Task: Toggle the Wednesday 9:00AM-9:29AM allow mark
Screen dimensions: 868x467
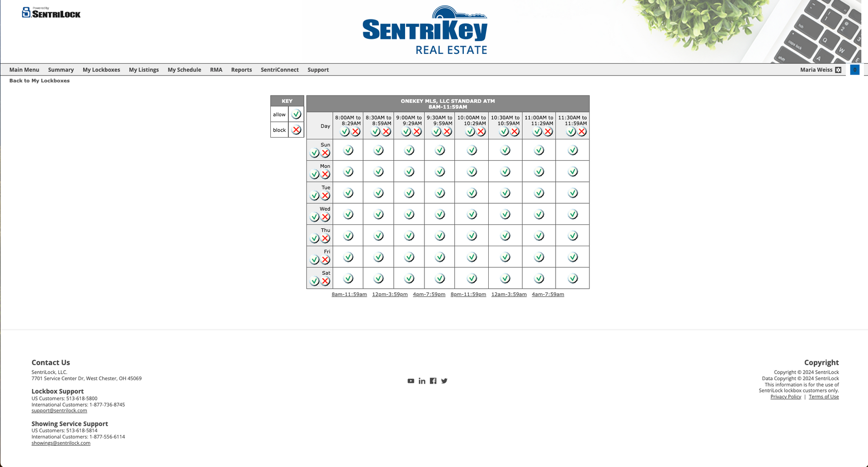Action: click(x=409, y=214)
